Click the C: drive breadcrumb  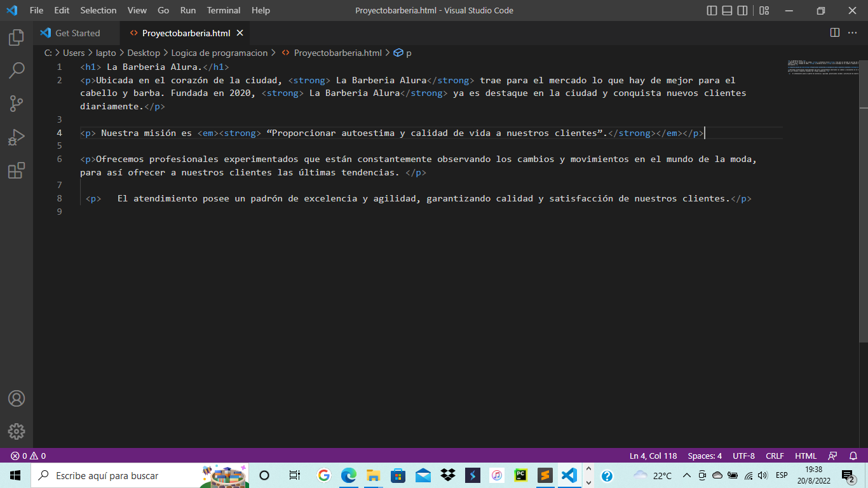pyautogui.click(x=48, y=53)
